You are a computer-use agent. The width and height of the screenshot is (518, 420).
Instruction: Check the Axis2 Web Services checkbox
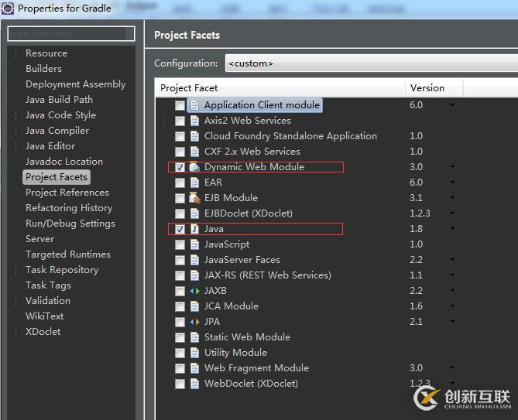[180, 121]
